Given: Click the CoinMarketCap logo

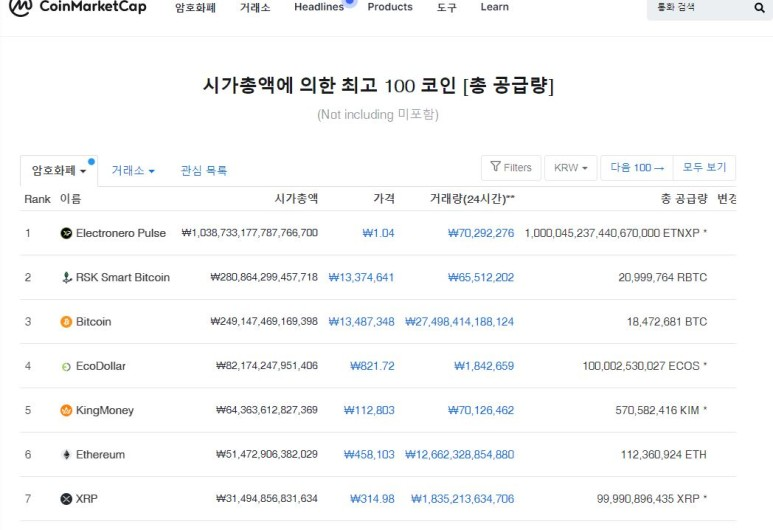Looking at the screenshot, I should coord(78,7).
